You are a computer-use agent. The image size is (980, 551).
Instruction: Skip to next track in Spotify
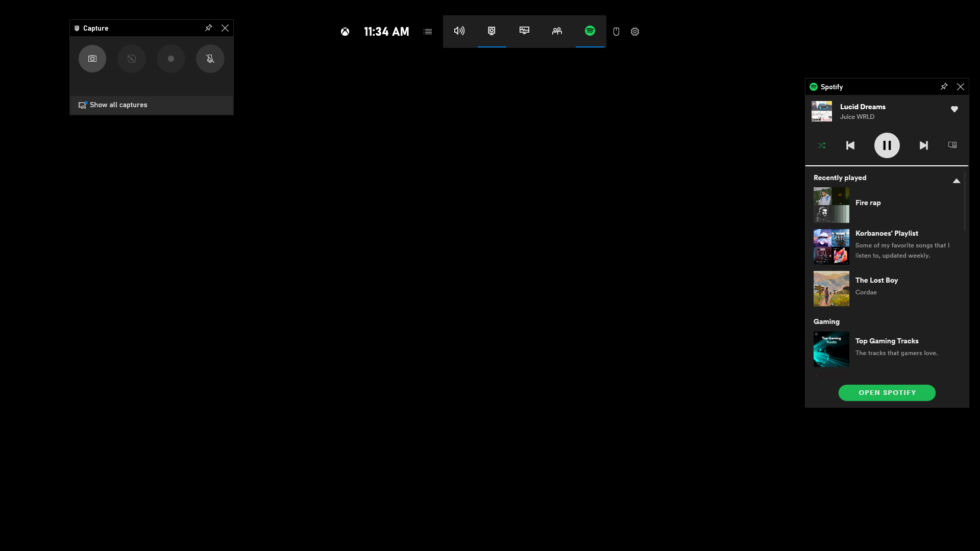[923, 145]
